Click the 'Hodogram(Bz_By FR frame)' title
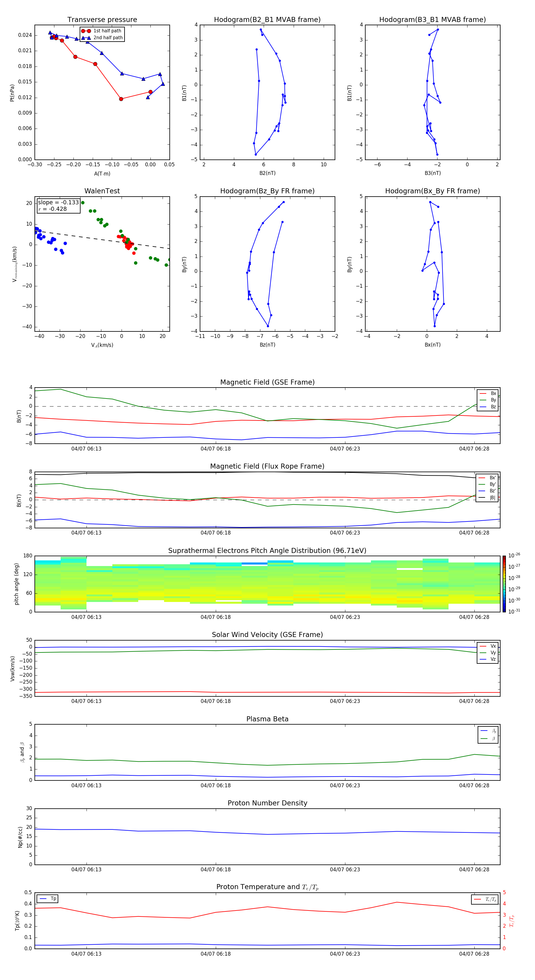535x980 pixels. [267, 191]
